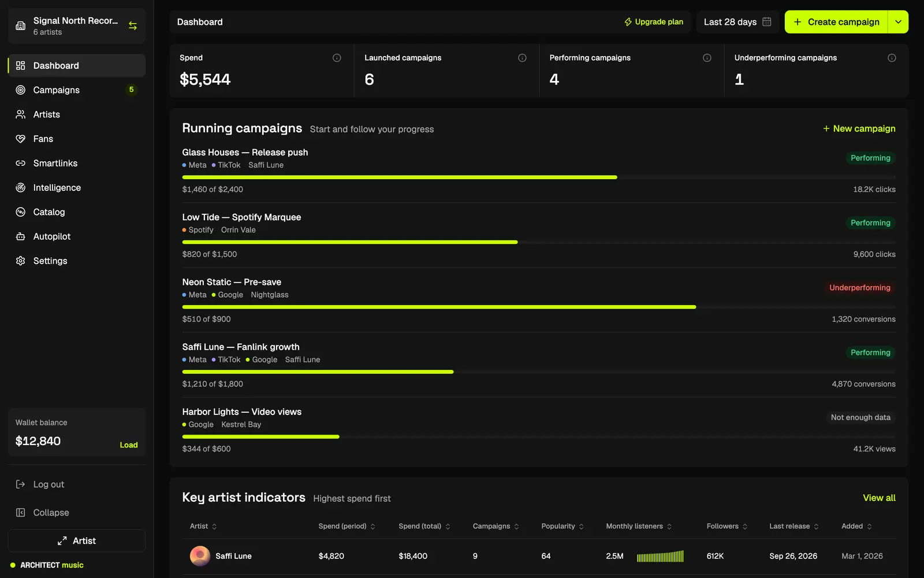This screenshot has height=578, width=924.
Task: Select the Saffi Lune artist name in table
Action: coord(233,557)
